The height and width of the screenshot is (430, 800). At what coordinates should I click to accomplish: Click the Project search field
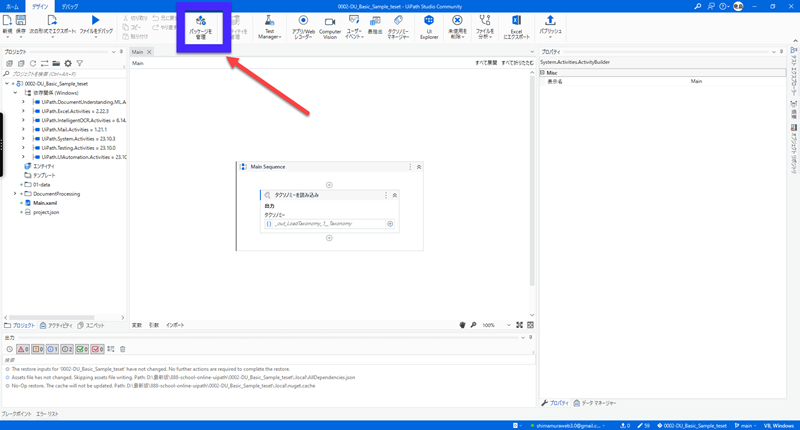(63, 74)
